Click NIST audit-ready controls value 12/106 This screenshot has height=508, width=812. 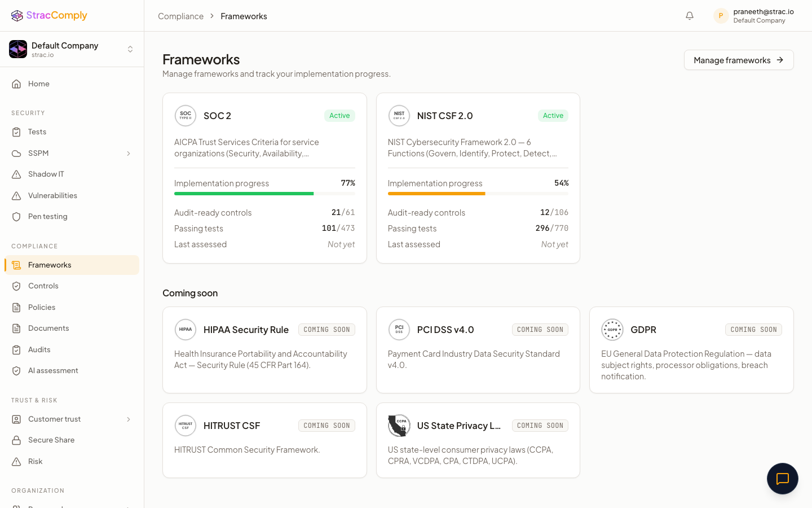[554, 212]
